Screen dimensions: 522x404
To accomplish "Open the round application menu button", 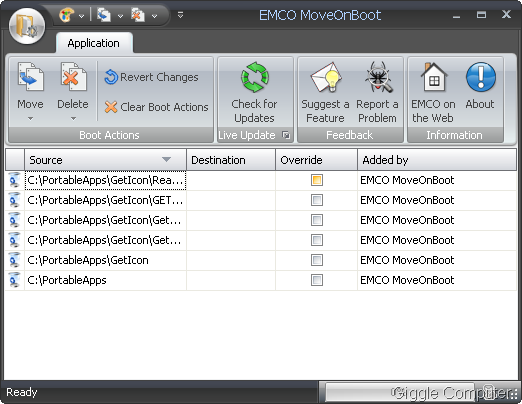I will 27,26.
